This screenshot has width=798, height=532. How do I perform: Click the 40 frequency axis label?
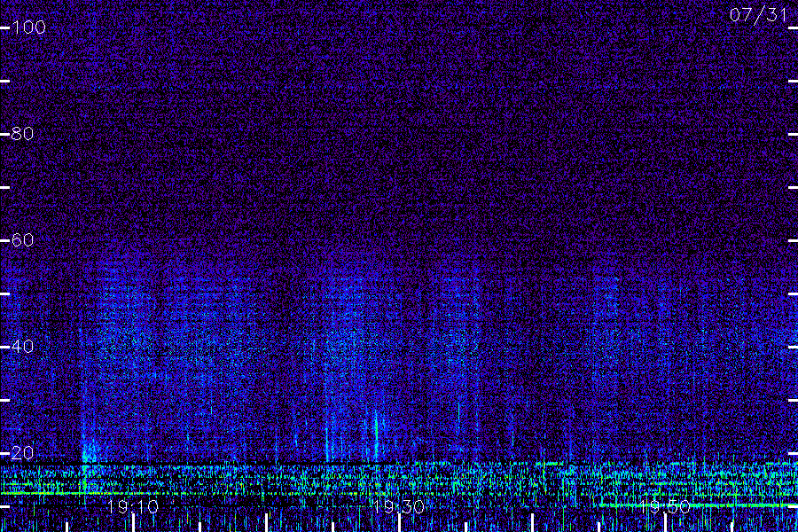pyautogui.click(x=23, y=347)
